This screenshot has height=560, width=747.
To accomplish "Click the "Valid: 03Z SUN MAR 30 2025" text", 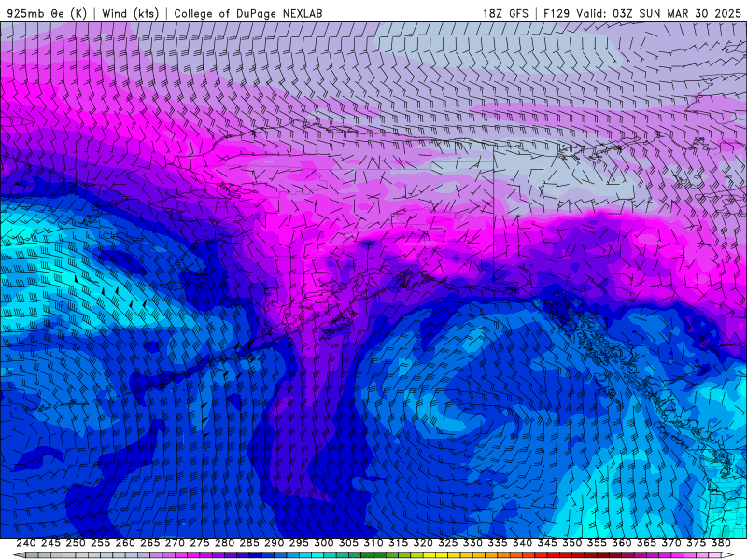I will [659, 13].
